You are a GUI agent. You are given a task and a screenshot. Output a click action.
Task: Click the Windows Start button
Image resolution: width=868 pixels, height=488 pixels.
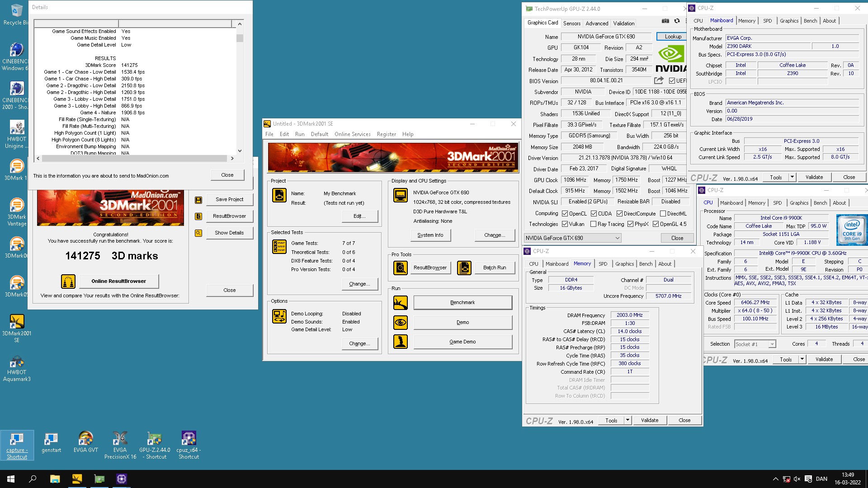coord(11,479)
